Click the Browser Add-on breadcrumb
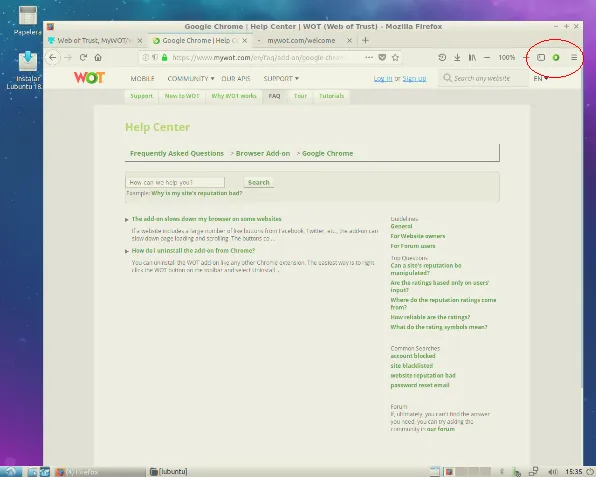Image resolution: width=596 pixels, height=477 pixels. coord(263,154)
